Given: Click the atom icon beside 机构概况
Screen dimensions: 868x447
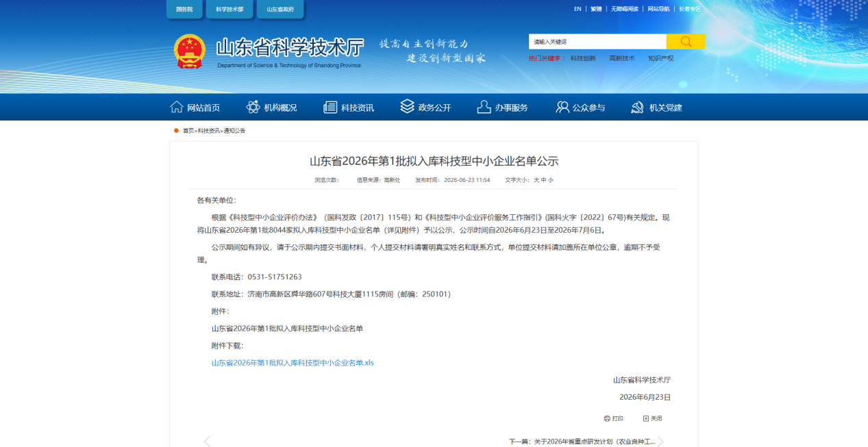Looking at the screenshot, I should tap(253, 107).
